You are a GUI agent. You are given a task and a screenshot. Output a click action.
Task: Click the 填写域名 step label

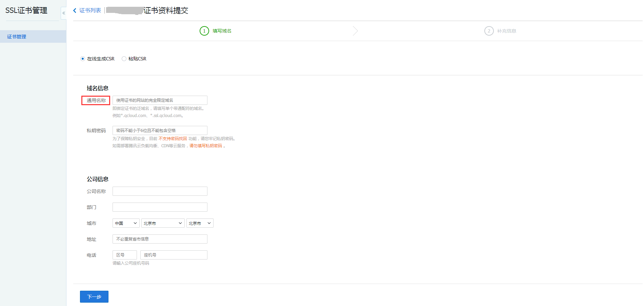(x=222, y=31)
